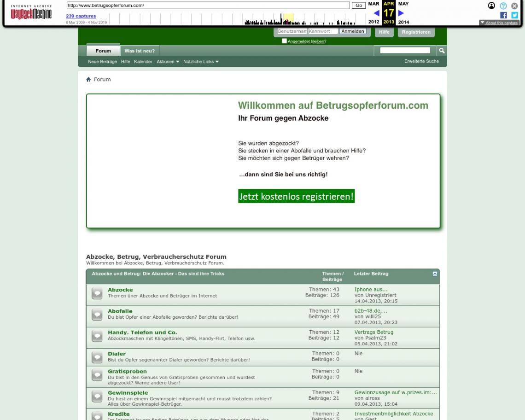Open the Handy. Telefon und Co. forum
Viewport: 525px width, 420px height.
click(x=142, y=332)
